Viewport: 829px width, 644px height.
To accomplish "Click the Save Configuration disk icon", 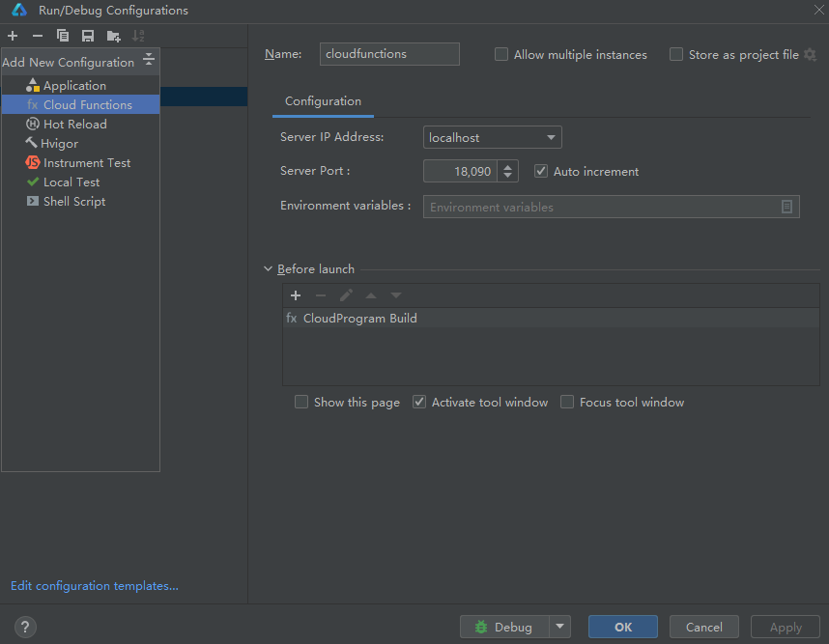I will click(x=88, y=36).
